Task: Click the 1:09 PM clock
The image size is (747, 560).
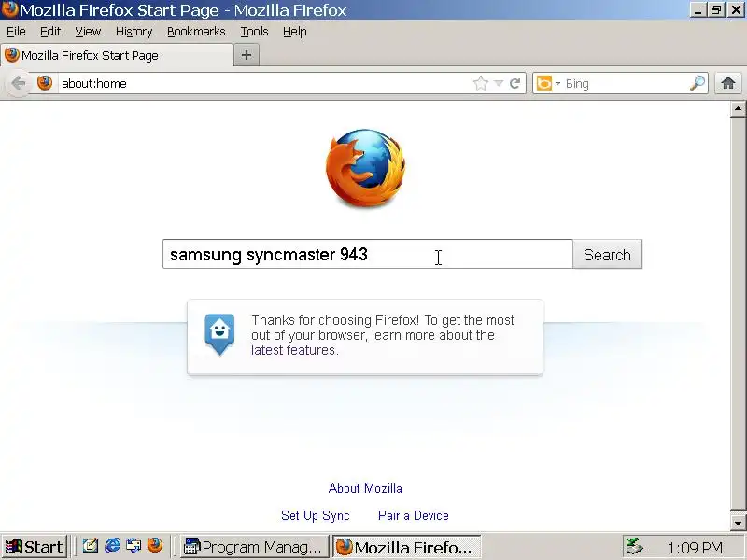Action: click(x=695, y=548)
